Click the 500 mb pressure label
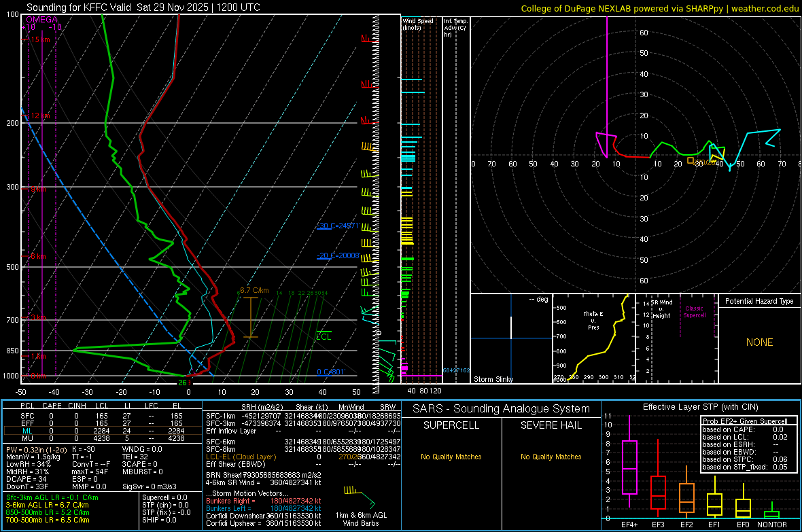802x532 pixels. [x=13, y=267]
